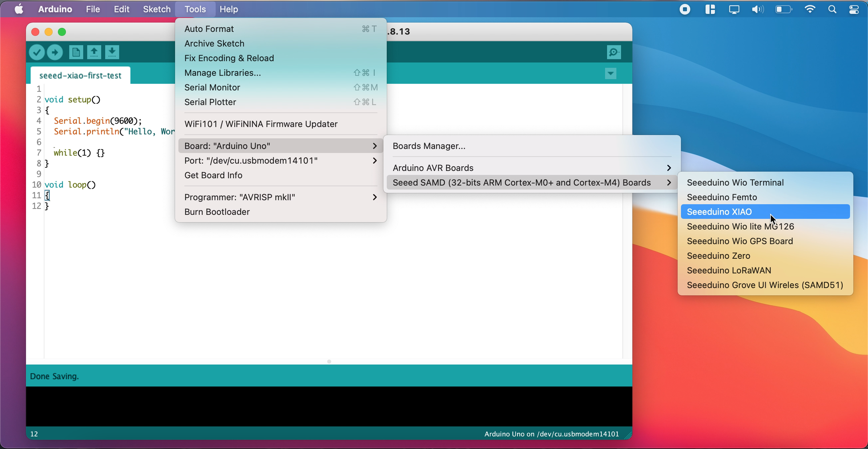Upload the sketch using the arrow icon

point(55,52)
